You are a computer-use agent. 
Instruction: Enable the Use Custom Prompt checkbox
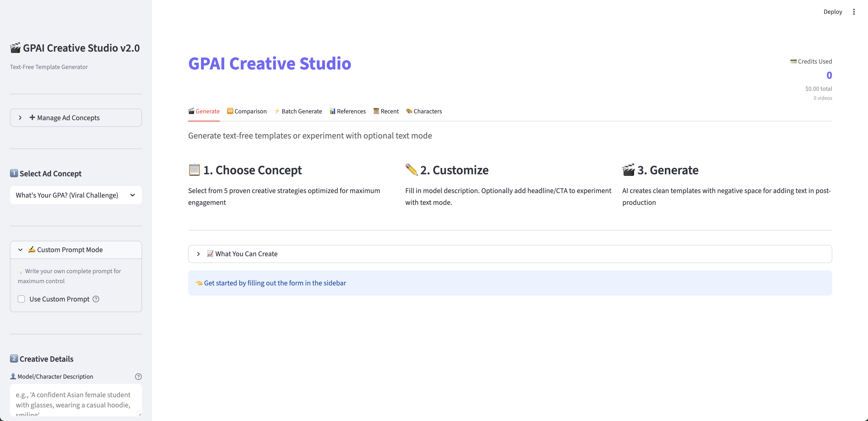click(x=21, y=299)
